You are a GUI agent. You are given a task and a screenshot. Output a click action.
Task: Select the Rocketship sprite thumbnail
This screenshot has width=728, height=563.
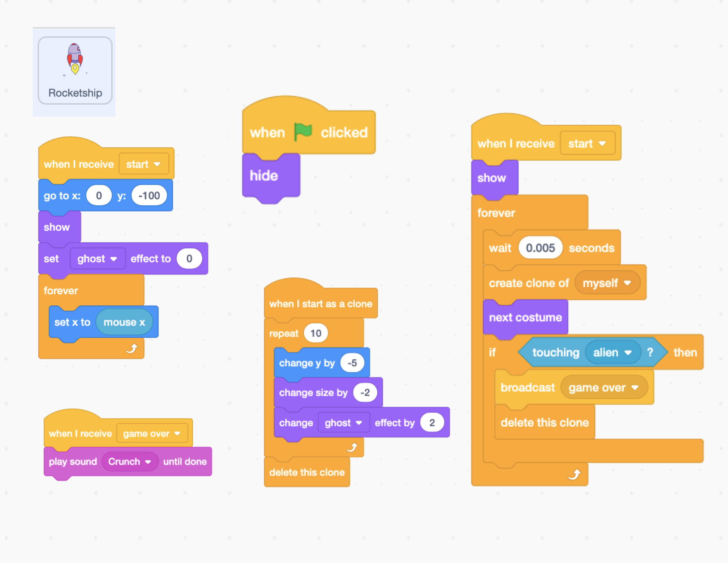click(75, 71)
